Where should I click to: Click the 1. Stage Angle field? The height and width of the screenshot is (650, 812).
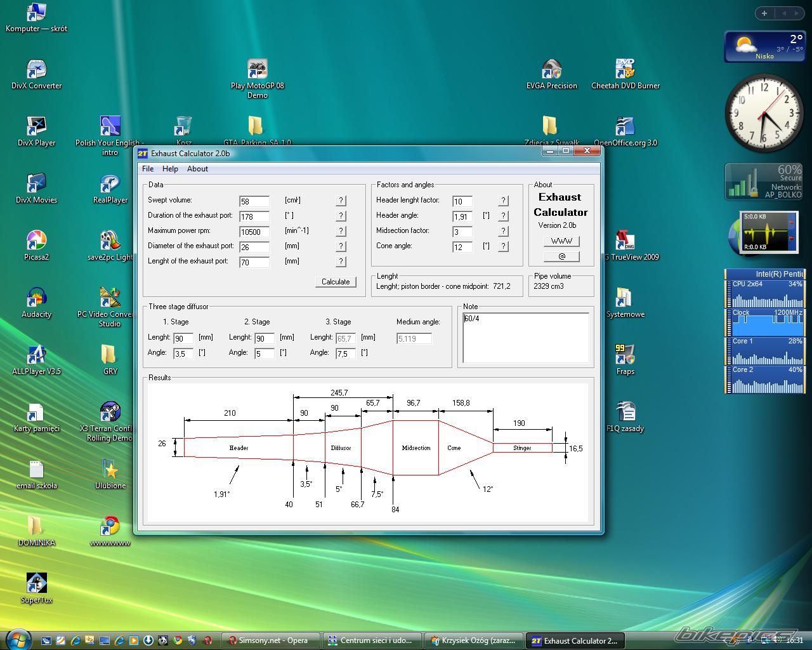click(183, 354)
